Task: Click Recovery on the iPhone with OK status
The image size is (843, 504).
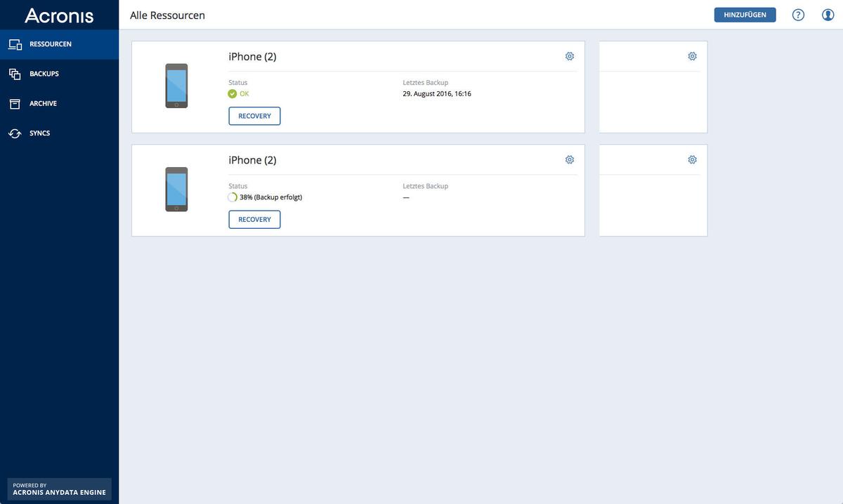Action: click(254, 116)
